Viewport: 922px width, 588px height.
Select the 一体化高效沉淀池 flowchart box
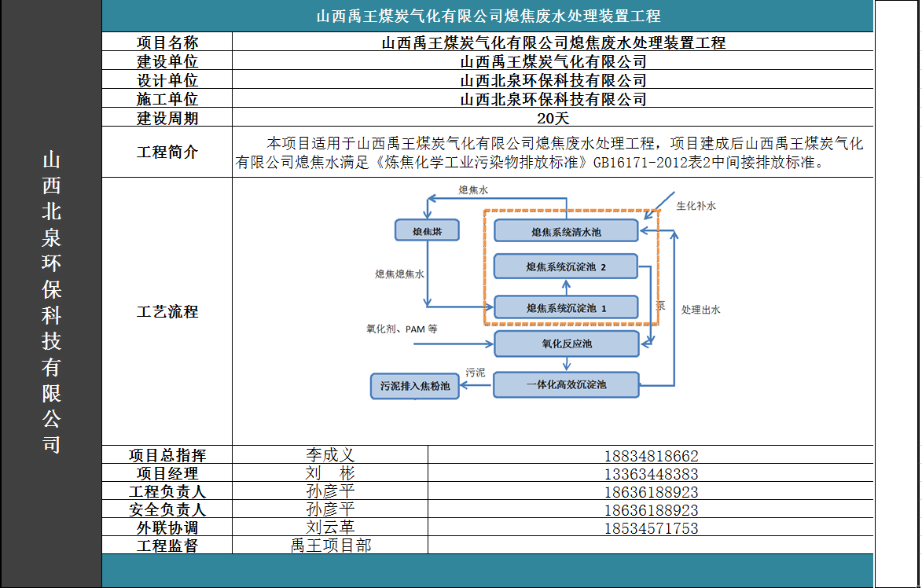pyautogui.click(x=566, y=384)
